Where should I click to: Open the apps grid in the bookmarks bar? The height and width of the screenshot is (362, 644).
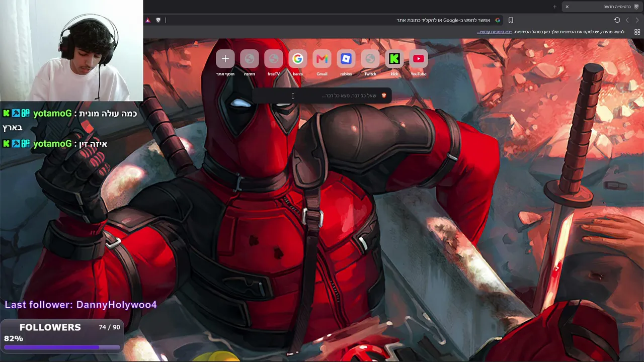coord(637,32)
